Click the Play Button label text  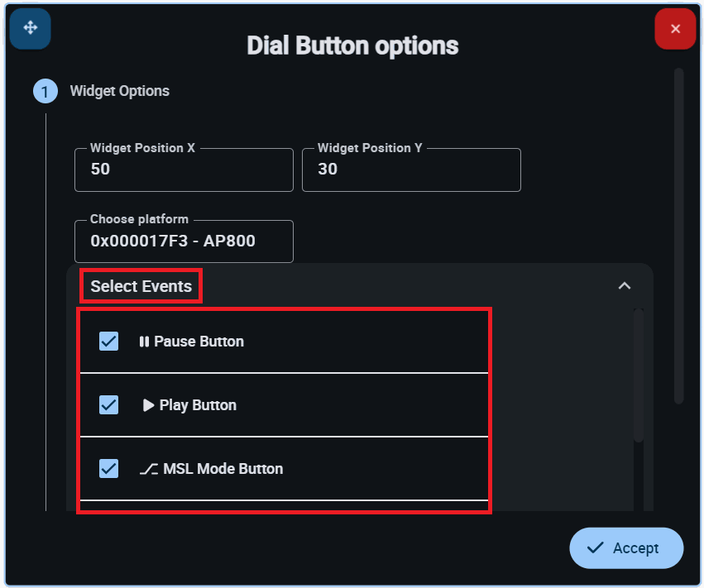pyautogui.click(x=198, y=405)
